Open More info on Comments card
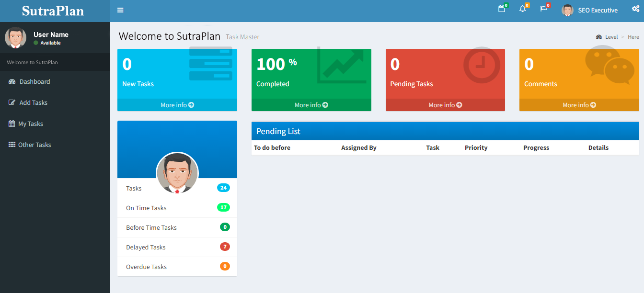Screen dimensions: 644x293 click(x=579, y=105)
